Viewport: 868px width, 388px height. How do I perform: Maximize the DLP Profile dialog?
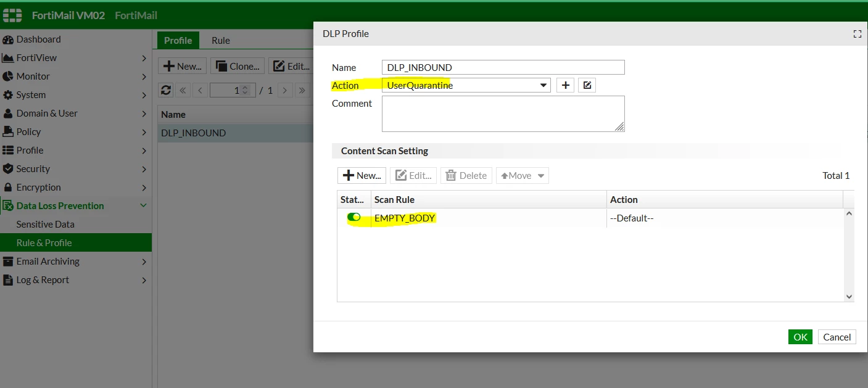[x=857, y=34]
